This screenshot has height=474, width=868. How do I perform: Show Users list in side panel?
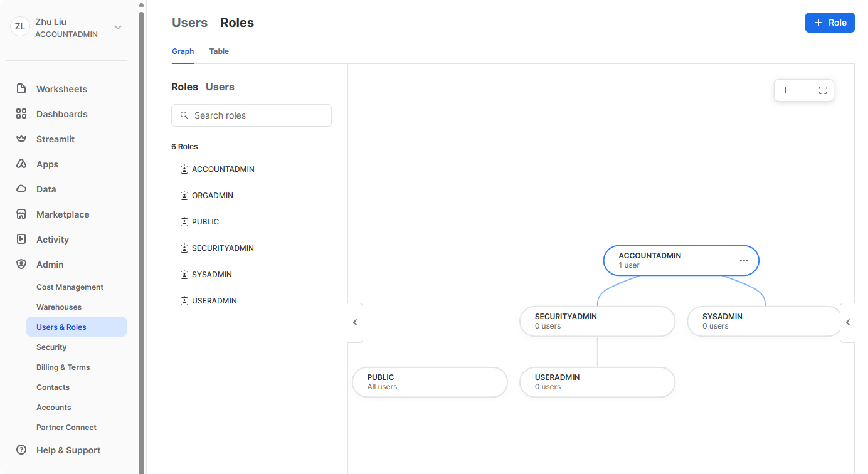point(220,87)
